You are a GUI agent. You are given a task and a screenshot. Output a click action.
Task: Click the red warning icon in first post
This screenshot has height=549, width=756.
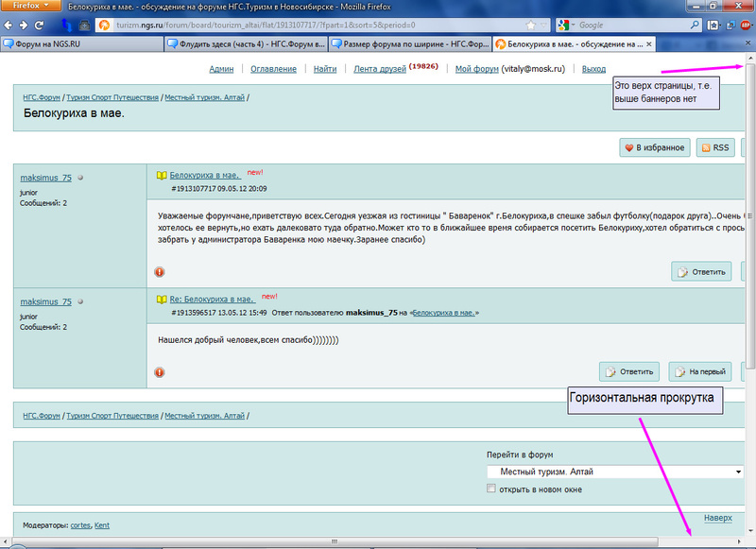pyautogui.click(x=160, y=272)
